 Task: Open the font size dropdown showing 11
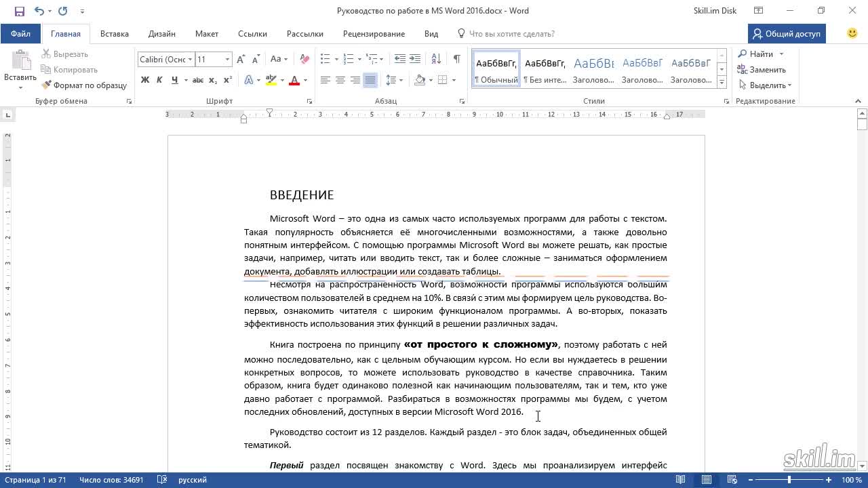pos(227,60)
